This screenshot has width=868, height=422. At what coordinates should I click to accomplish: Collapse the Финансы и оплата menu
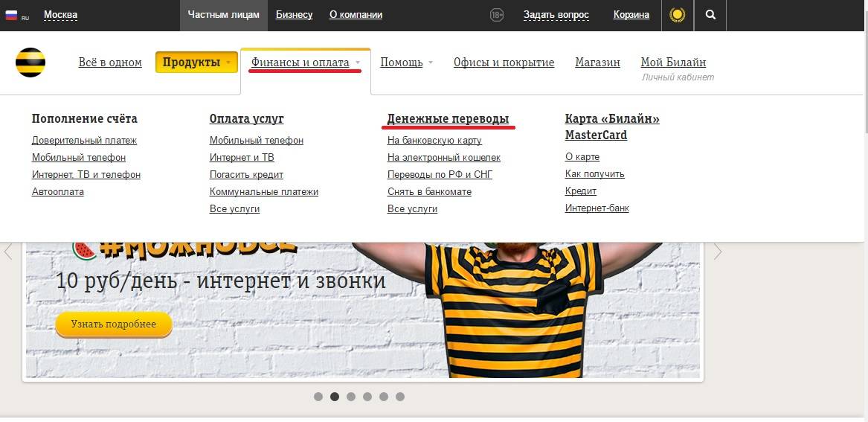(x=305, y=63)
